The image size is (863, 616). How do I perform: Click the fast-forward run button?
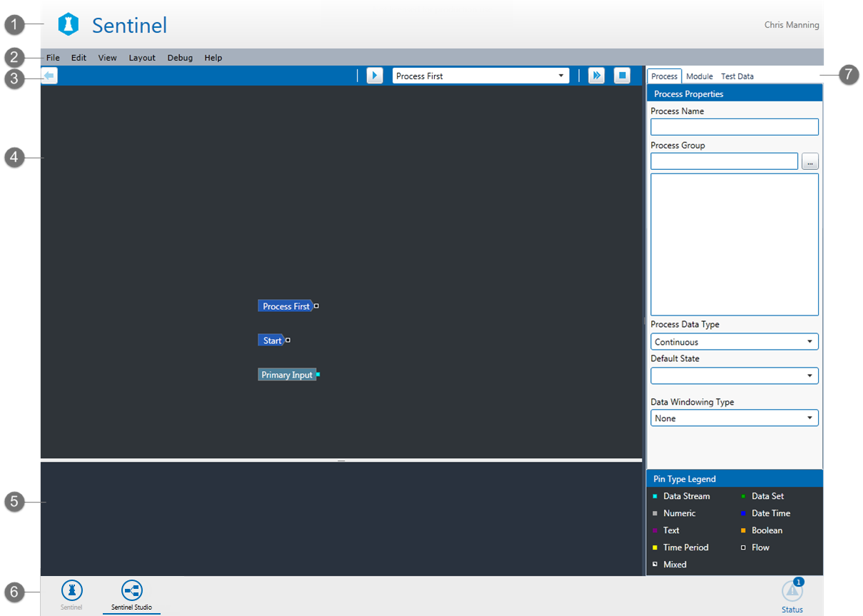[596, 76]
